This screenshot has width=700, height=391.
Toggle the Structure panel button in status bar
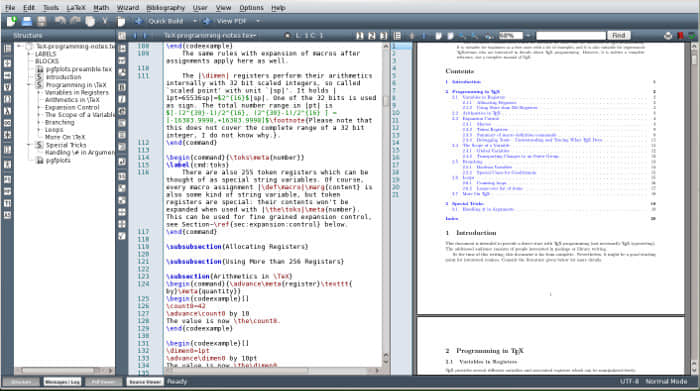21,382
